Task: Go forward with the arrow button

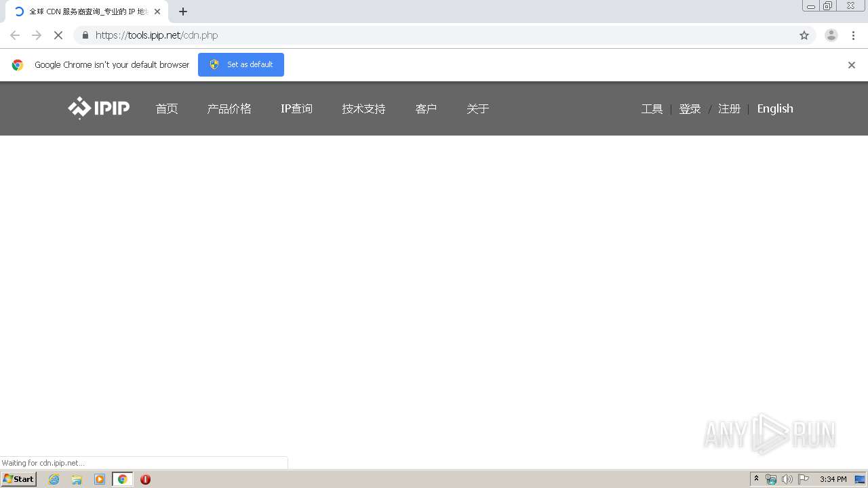Action: 37,35
